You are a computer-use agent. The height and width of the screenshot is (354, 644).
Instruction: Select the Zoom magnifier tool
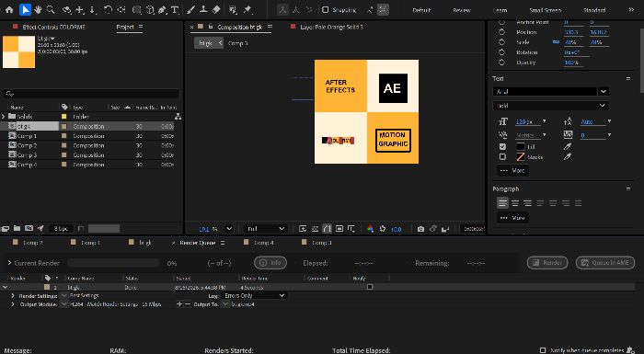[51, 9]
